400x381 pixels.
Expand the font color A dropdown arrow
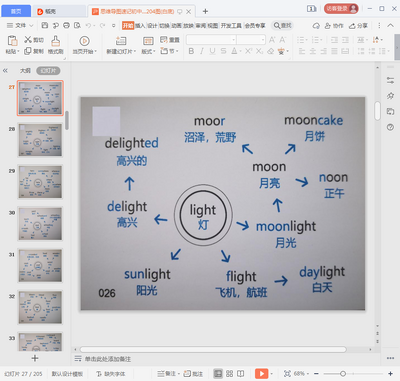(239, 51)
